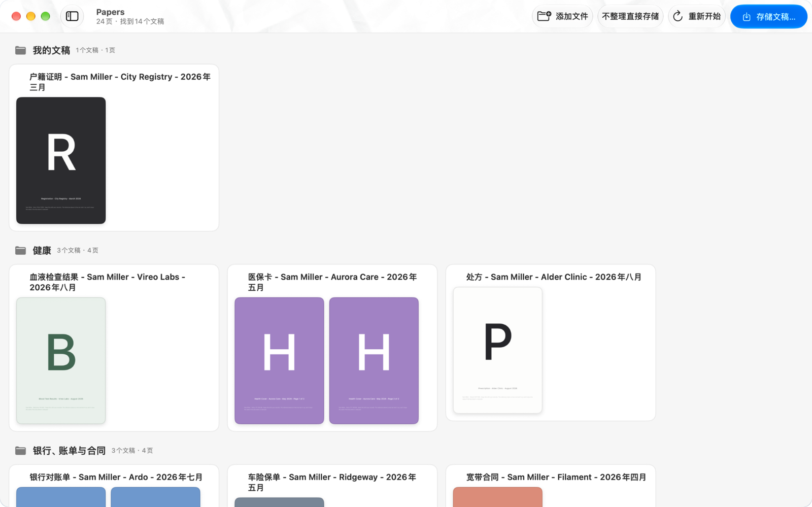Click the 添加文件 button label
Viewport: 812px width, 507px height.
[x=572, y=16]
